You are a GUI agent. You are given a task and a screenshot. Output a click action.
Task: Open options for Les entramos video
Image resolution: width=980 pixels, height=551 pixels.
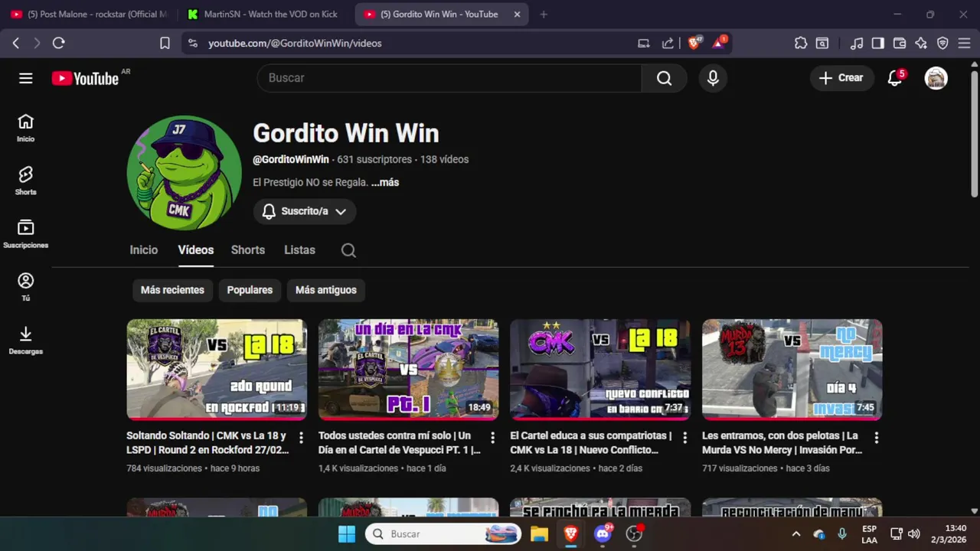click(877, 438)
